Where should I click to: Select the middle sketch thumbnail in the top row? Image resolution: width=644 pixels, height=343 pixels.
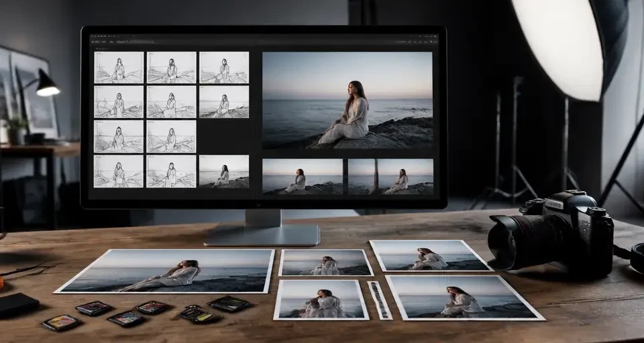pyautogui.click(x=171, y=68)
